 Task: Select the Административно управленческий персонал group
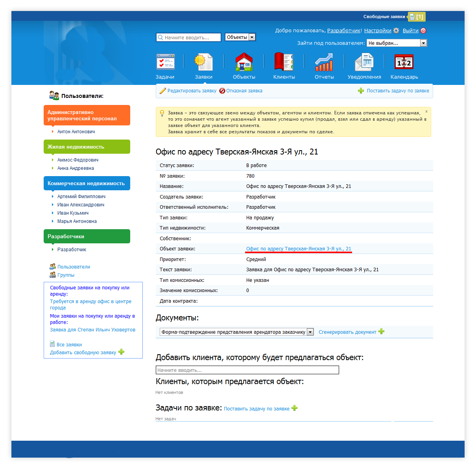(87, 115)
